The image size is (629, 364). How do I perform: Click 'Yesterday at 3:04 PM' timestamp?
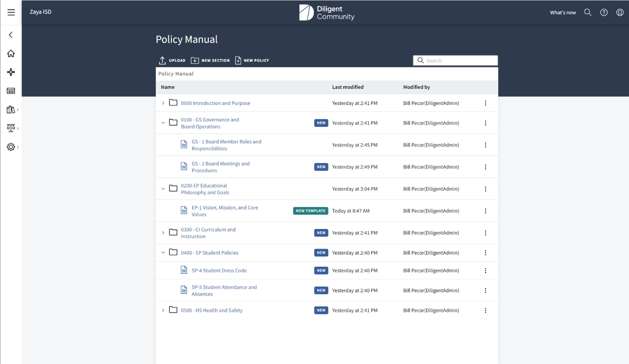pos(354,189)
